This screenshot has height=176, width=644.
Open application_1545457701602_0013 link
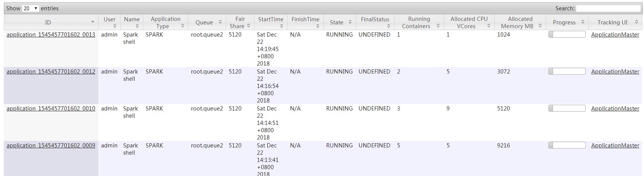click(51, 35)
